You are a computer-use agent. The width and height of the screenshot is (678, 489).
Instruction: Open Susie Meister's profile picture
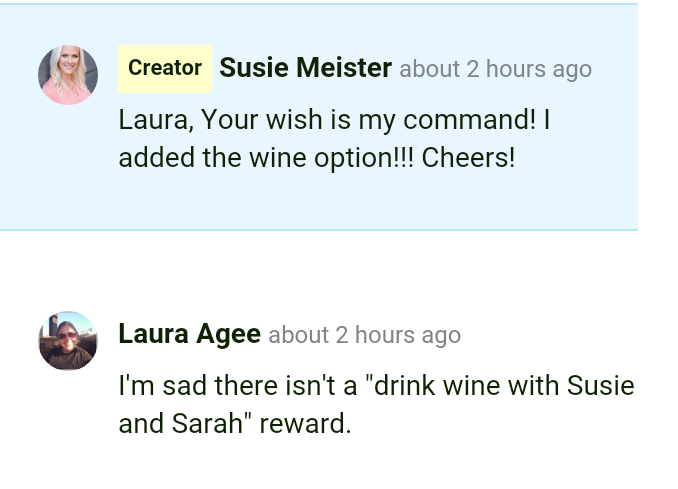pyautogui.click(x=68, y=75)
